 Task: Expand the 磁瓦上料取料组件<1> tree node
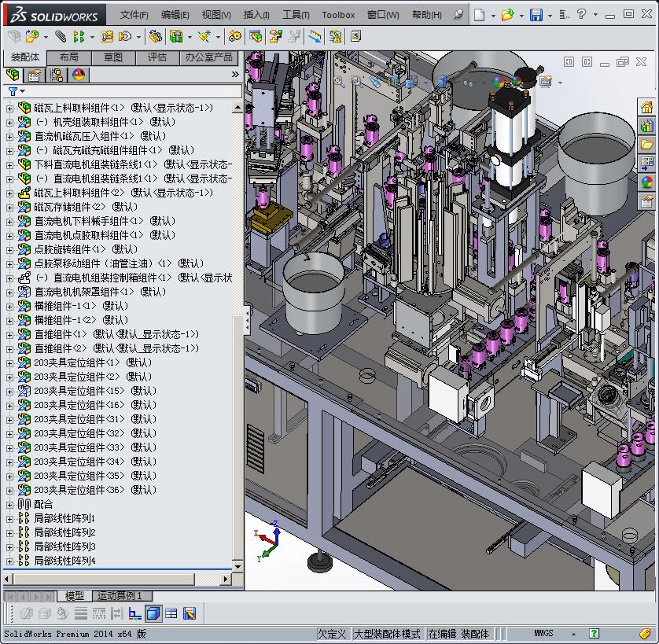coord(9,108)
